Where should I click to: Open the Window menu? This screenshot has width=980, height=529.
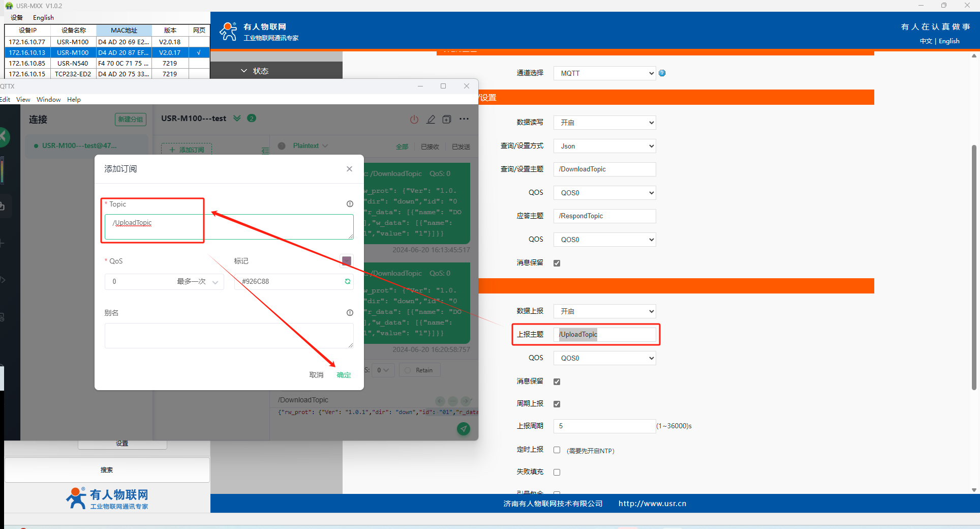pyautogui.click(x=48, y=100)
